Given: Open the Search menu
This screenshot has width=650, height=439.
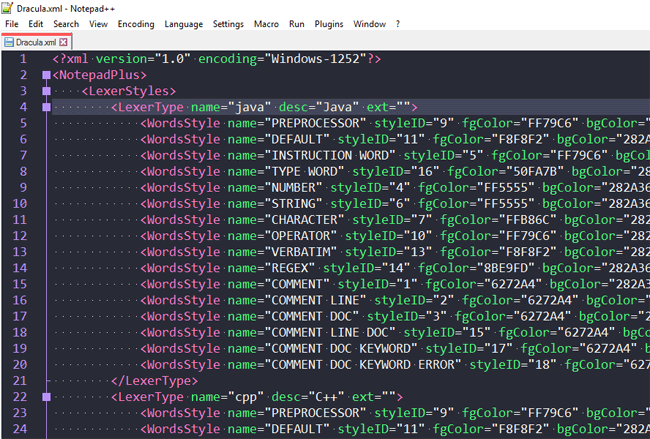Looking at the screenshot, I should 66,23.
